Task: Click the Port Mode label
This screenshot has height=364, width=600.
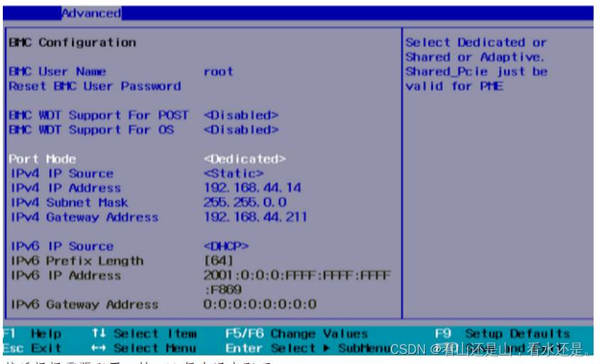Action: point(41,159)
